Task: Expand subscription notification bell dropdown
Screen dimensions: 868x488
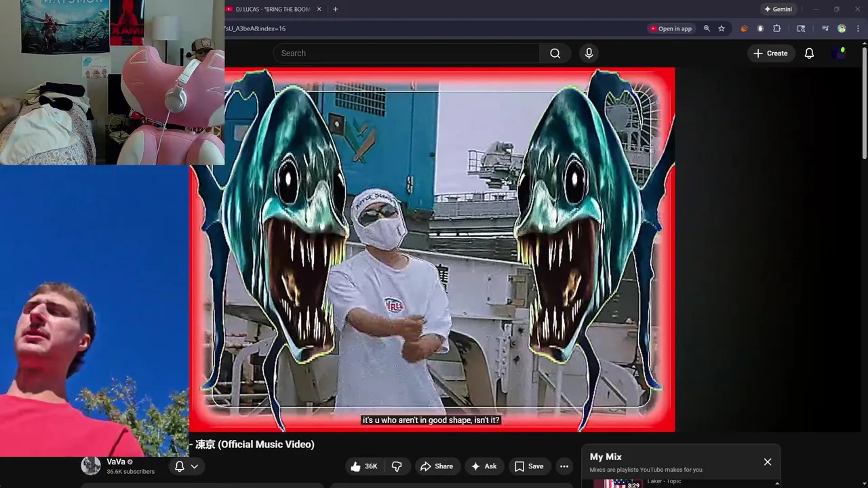Action: click(186, 466)
